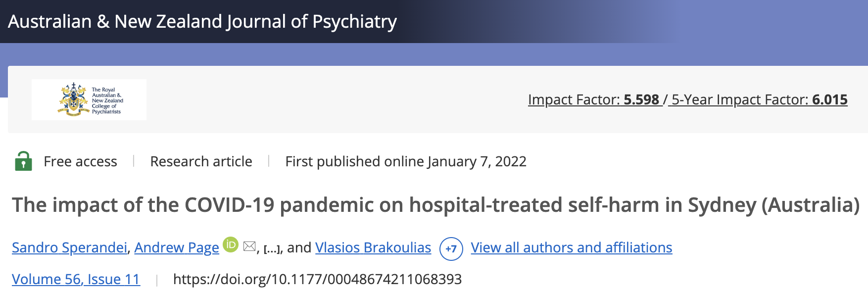Click the First published online January 7, 2022 date

coord(406,161)
